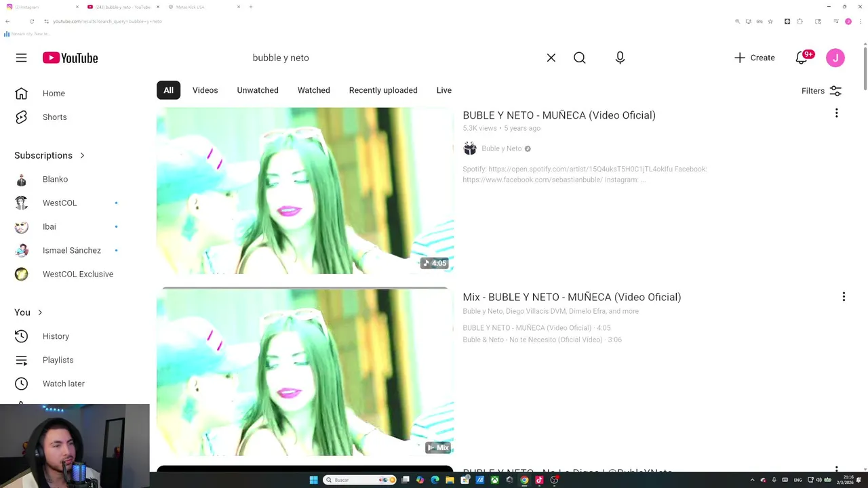Show hidden system tray icons

click(x=752, y=480)
